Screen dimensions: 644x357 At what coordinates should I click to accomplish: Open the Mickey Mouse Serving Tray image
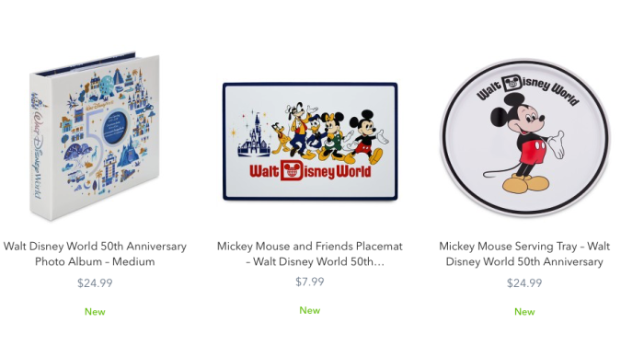click(x=524, y=137)
